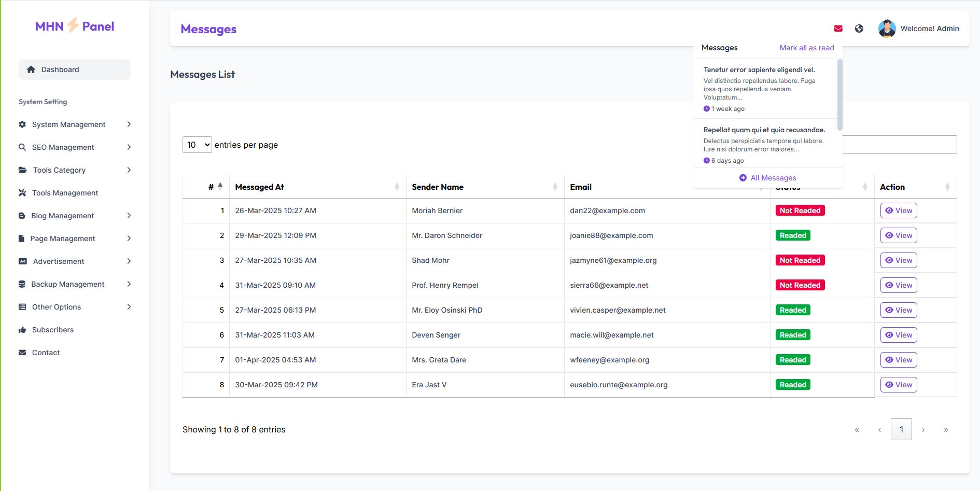The image size is (980, 491).
Task: Click the Contact envelope icon in sidebar
Action: coord(22,353)
